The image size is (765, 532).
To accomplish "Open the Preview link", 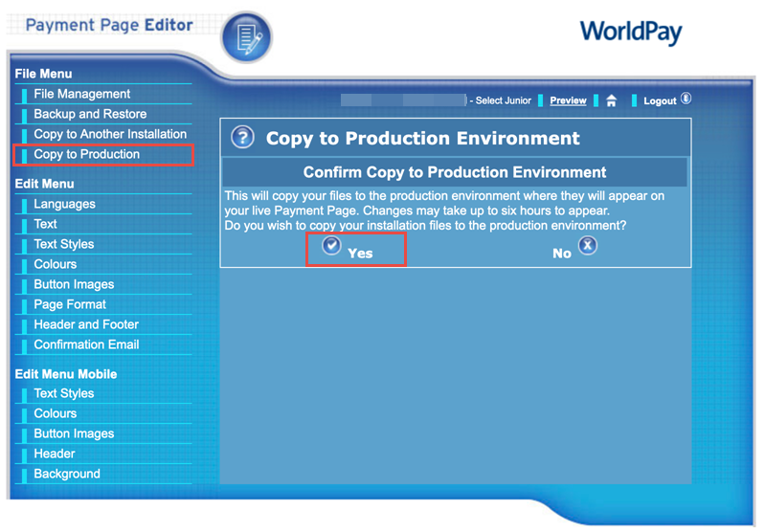I will pos(568,100).
